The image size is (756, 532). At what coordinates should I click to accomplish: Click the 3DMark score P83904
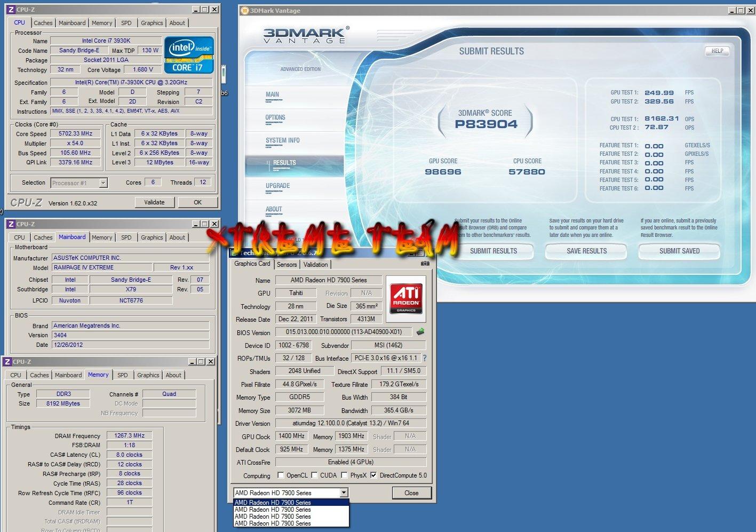tap(486, 124)
